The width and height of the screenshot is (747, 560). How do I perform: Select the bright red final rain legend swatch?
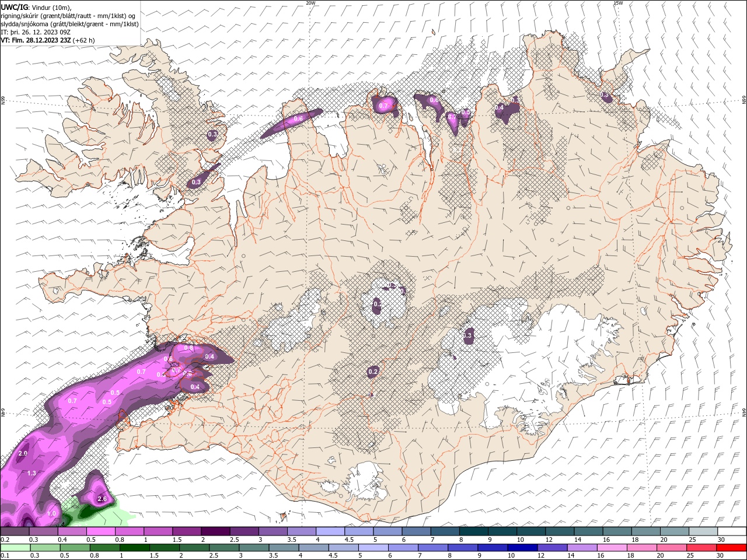[x=731, y=548]
